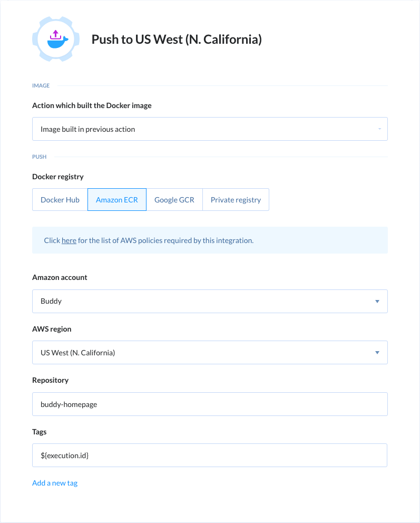Click the 'Action which built the Docker image' label

(x=92, y=105)
